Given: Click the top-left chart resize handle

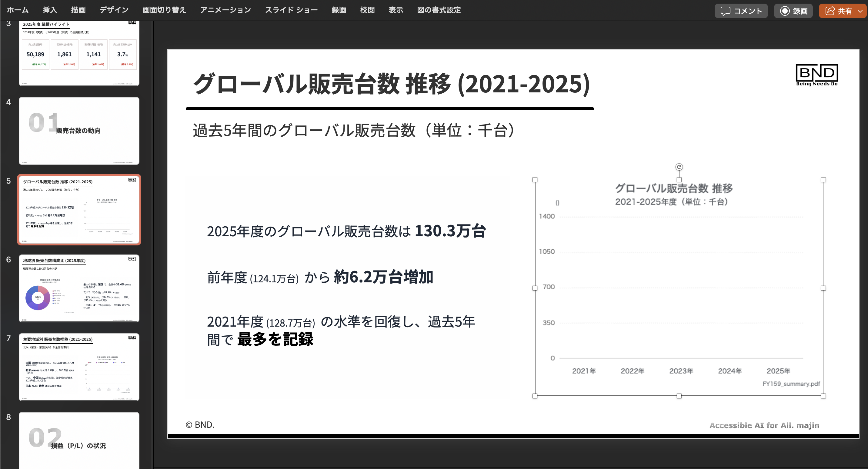Looking at the screenshot, I should [x=535, y=180].
